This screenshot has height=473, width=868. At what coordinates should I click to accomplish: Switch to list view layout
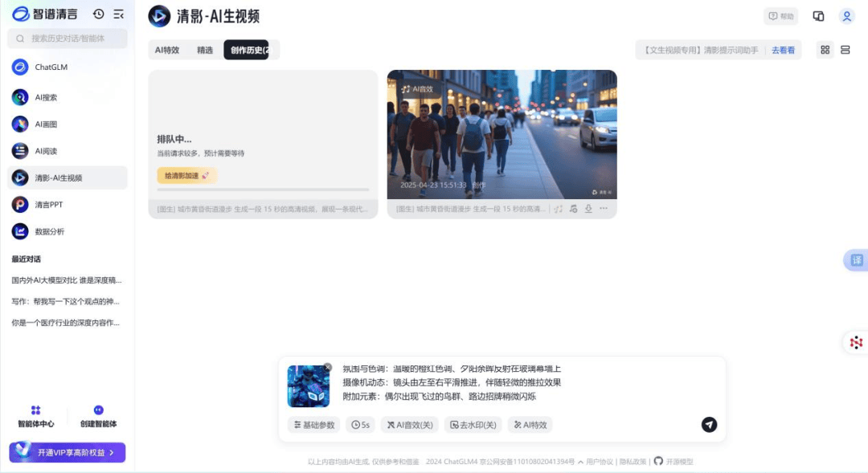(x=845, y=50)
